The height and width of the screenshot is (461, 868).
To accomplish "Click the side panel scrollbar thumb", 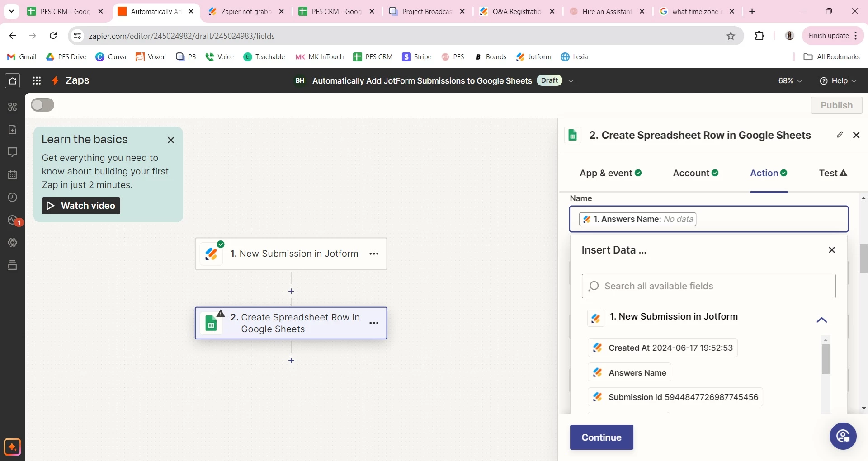I will pos(863,258).
